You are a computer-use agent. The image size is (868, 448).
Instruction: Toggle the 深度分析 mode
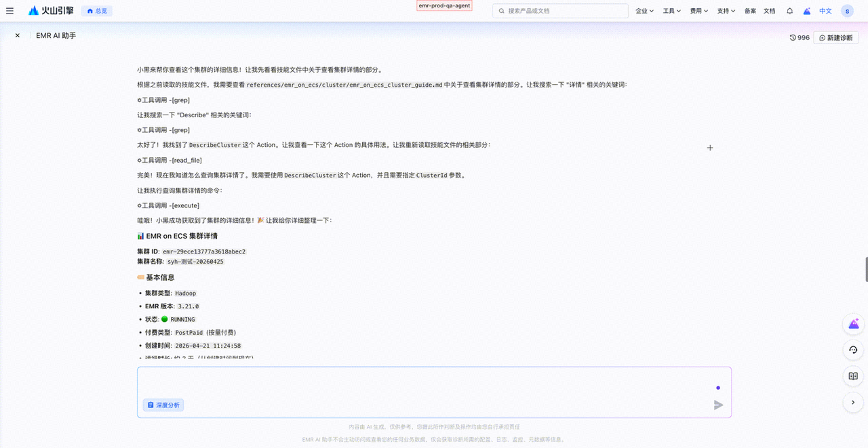tap(163, 405)
